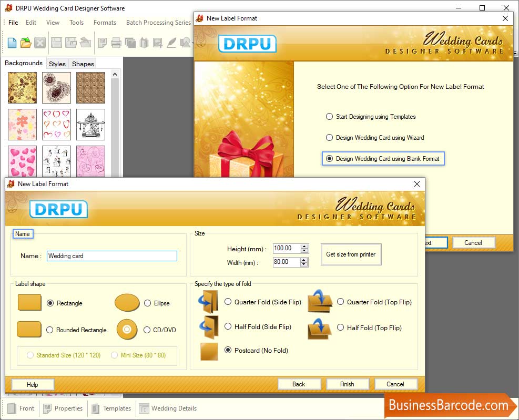Click the New document toolbar icon
Image resolution: width=519 pixels, height=420 pixels.
[x=12, y=43]
